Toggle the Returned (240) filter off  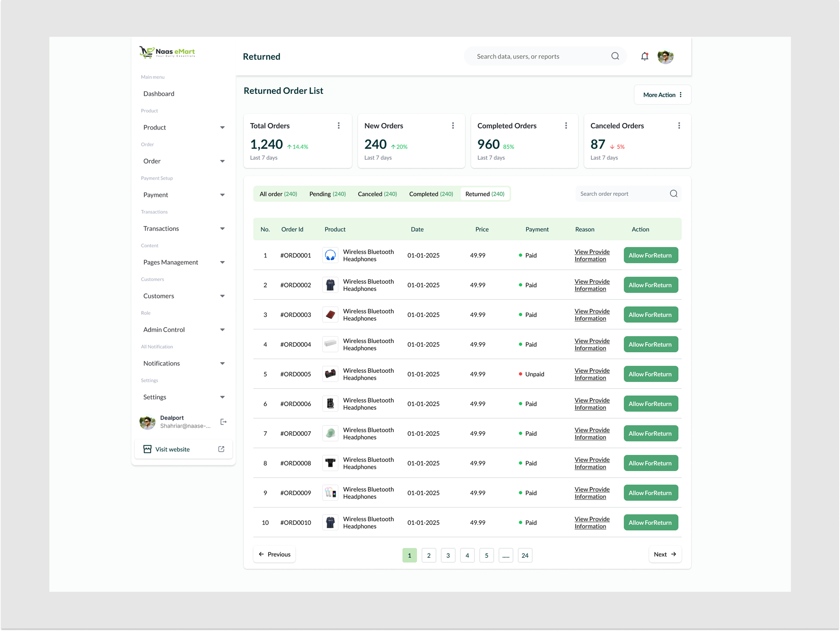tap(485, 194)
